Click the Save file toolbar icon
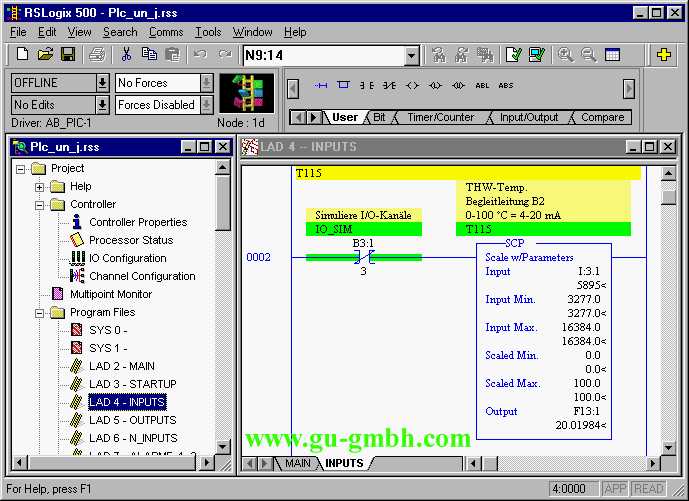 [68, 55]
